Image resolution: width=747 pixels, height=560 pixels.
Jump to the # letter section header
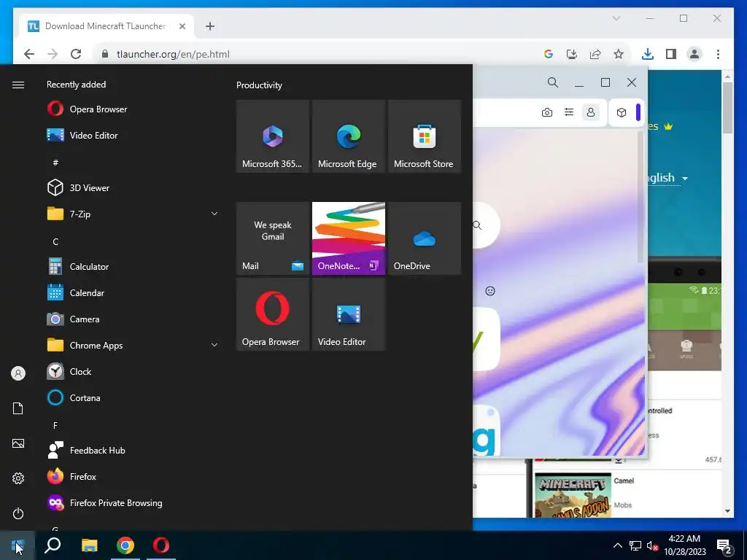click(55, 163)
